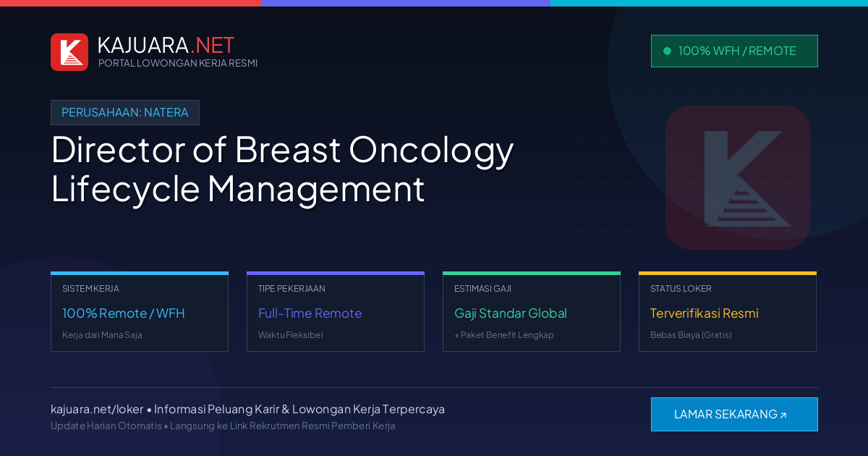Click the + Paket Benefit Lengkap text
This screenshot has width=868, height=456.
[x=504, y=335]
